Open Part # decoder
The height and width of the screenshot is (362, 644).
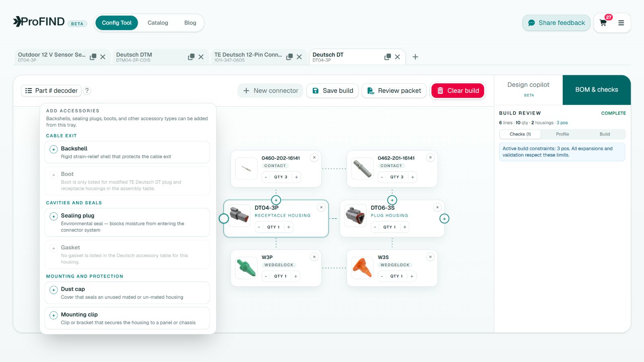pos(51,90)
